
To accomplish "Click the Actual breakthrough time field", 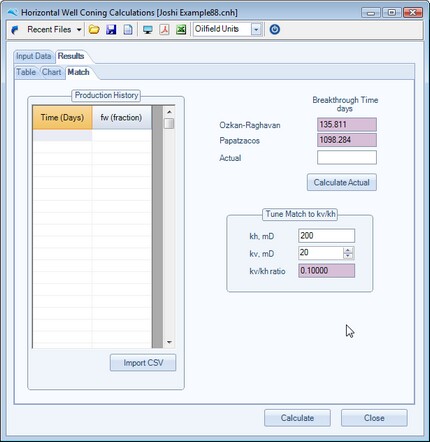I will [x=347, y=157].
